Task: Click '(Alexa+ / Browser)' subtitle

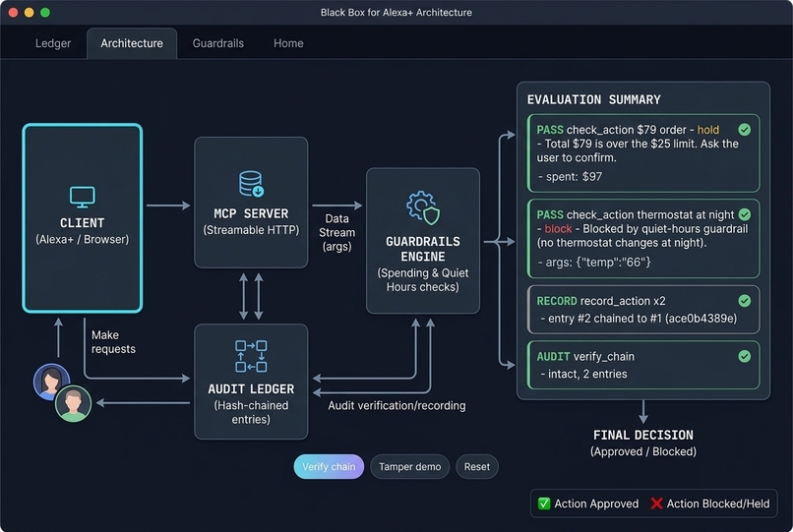Action: pyautogui.click(x=83, y=239)
